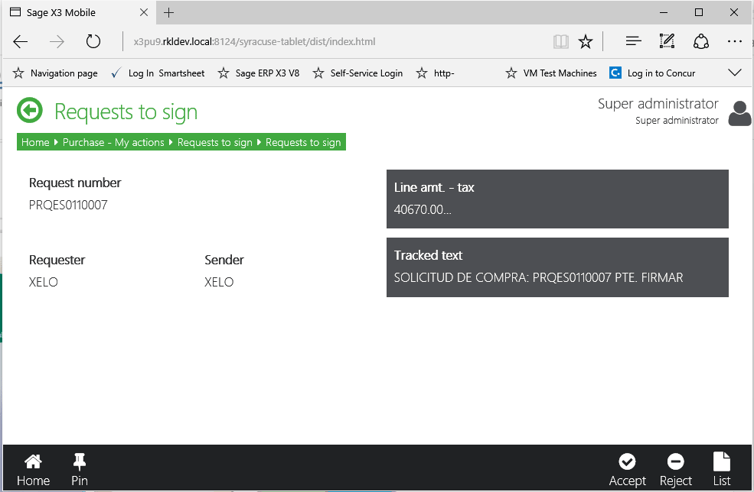Open a new browser tab
Screen dimensions: 754x492
pyautogui.click(x=169, y=13)
